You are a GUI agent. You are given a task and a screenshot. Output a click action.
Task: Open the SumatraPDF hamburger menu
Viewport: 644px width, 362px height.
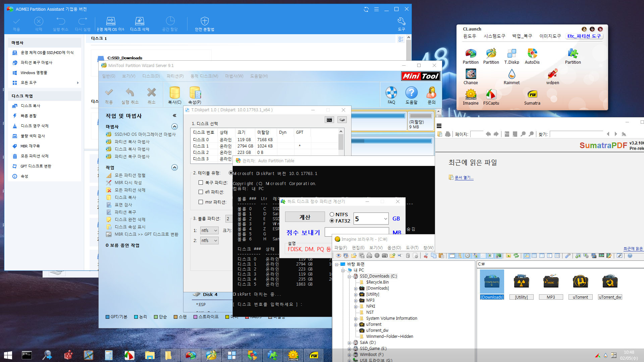coord(439,126)
